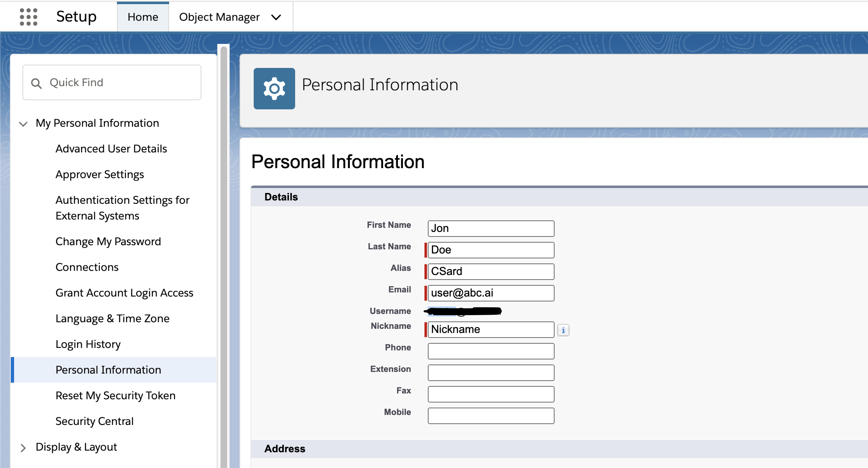
Task: Click the Personal Information menu item
Action: (107, 369)
